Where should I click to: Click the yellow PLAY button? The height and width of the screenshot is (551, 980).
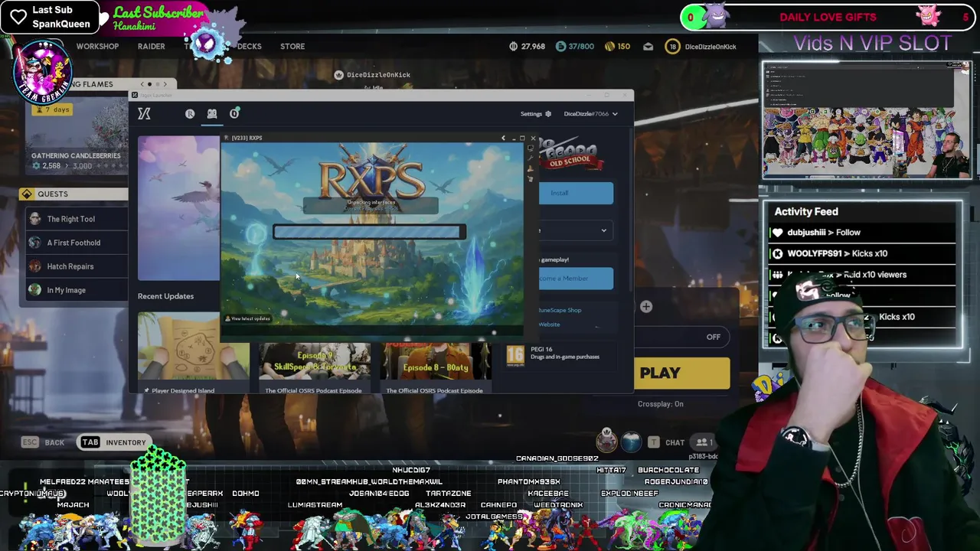coord(681,373)
